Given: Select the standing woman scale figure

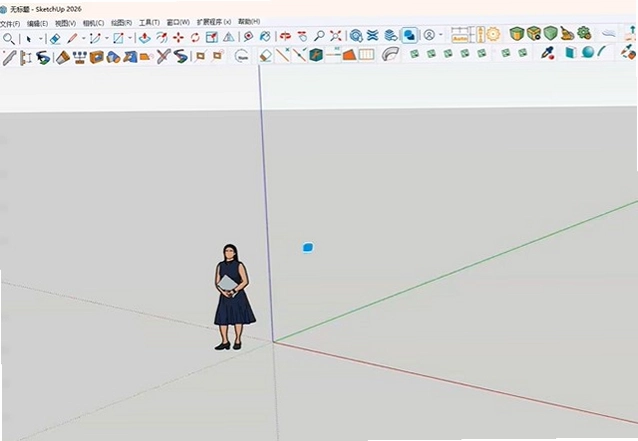Looking at the screenshot, I should tap(234, 297).
